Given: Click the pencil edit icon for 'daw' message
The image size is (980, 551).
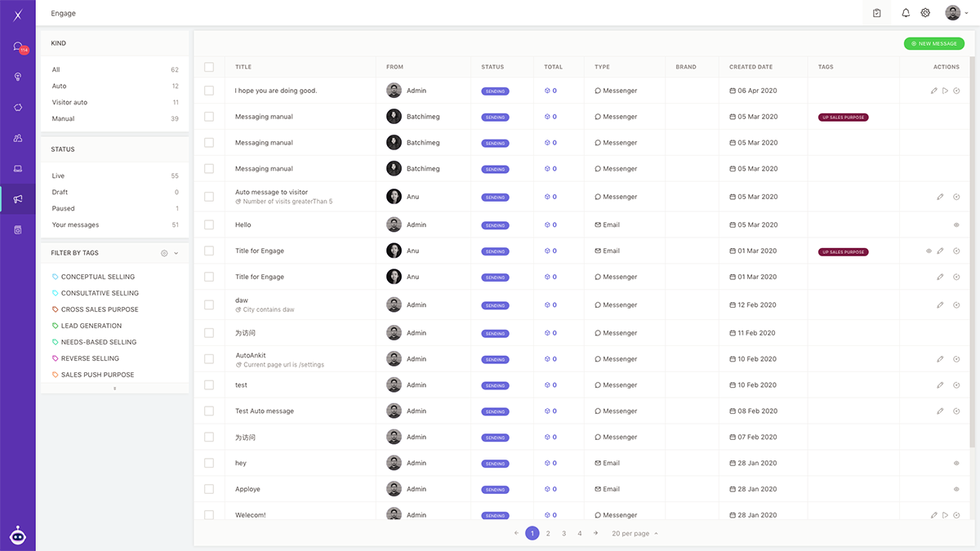Looking at the screenshot, I should [940, 305].
